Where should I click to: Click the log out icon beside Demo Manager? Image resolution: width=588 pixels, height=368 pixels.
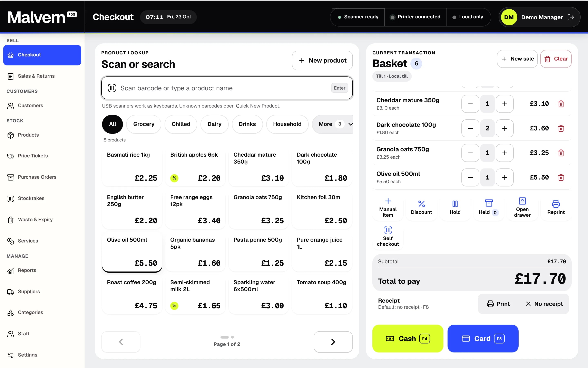click(571, 17)
